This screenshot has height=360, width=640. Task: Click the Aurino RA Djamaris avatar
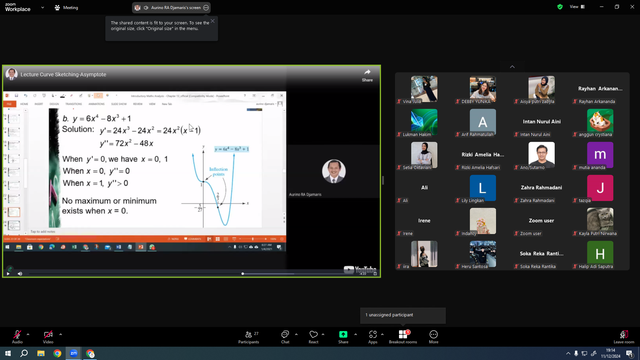(334, 171)
